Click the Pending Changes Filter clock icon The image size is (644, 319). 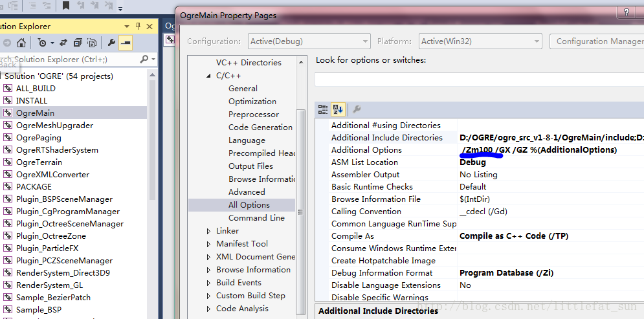click(x=42, y=43)
